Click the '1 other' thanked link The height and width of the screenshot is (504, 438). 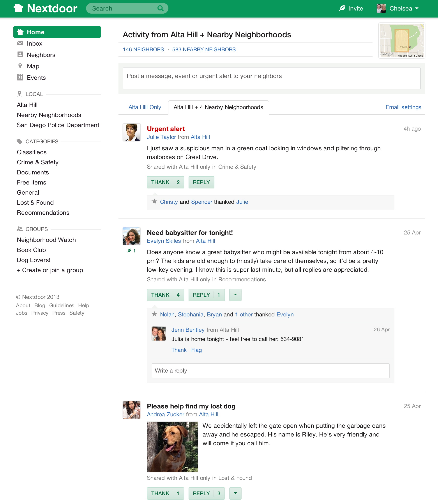(x=244, y=314)
